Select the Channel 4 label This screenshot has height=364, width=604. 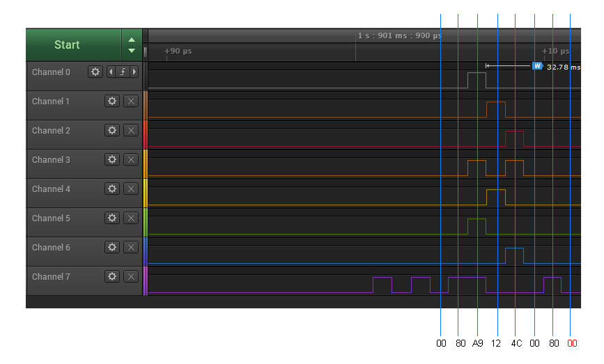pos(51,189)
